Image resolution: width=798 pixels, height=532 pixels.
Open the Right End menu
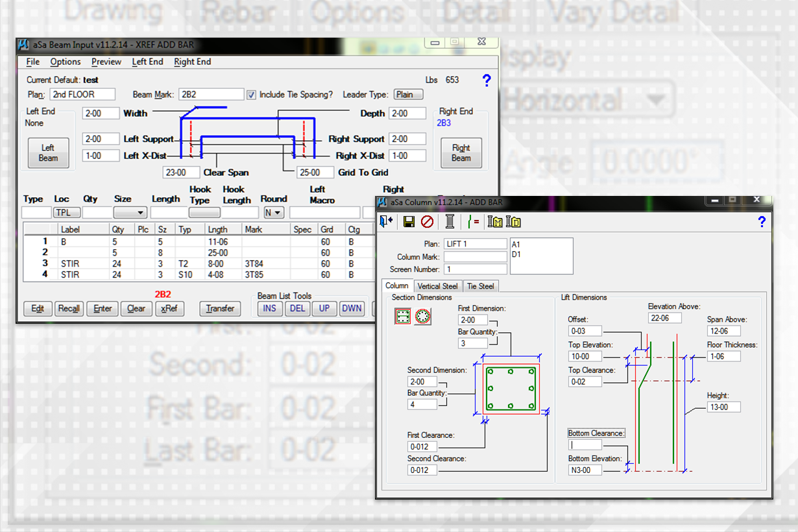click(x=193, y=62)
